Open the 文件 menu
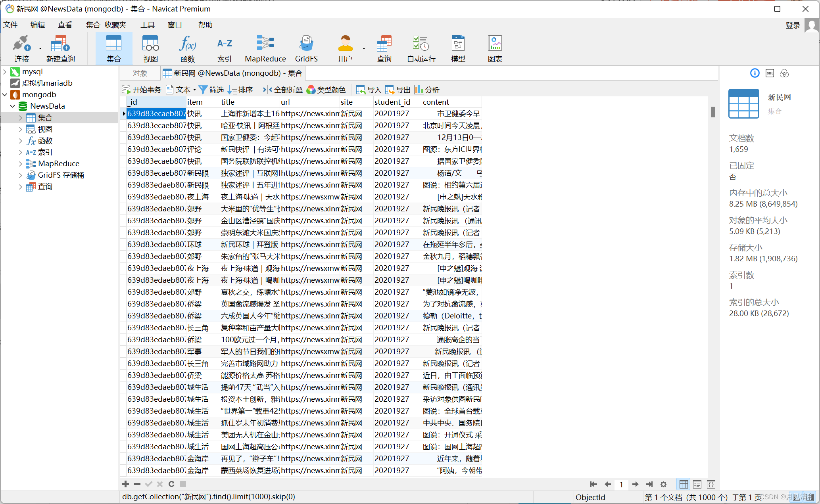 click(11, 25)
